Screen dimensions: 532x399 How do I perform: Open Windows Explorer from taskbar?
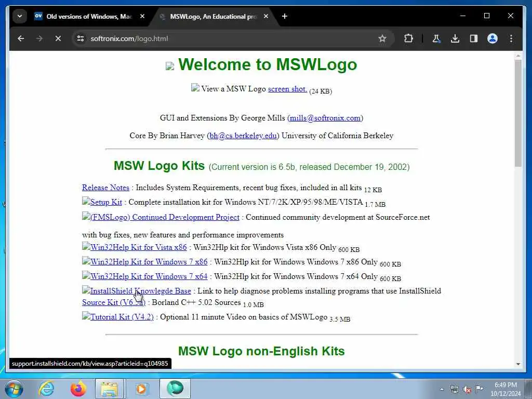tap(109, 389)
